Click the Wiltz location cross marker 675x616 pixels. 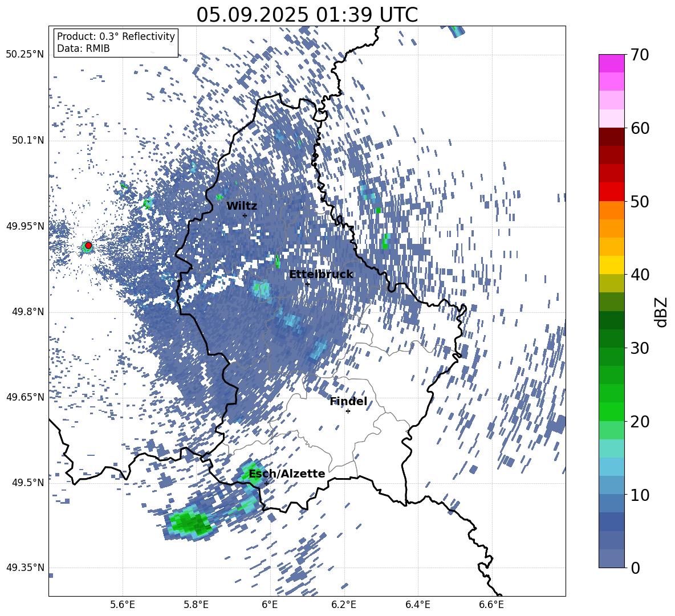point(245,215)
